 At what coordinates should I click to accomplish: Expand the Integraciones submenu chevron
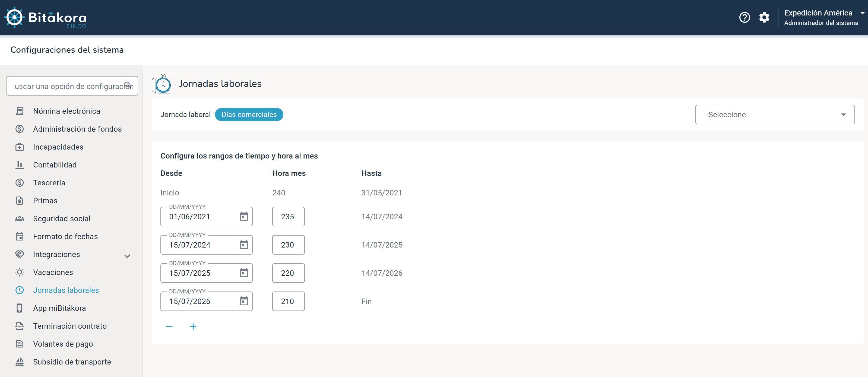pos(127,256)
